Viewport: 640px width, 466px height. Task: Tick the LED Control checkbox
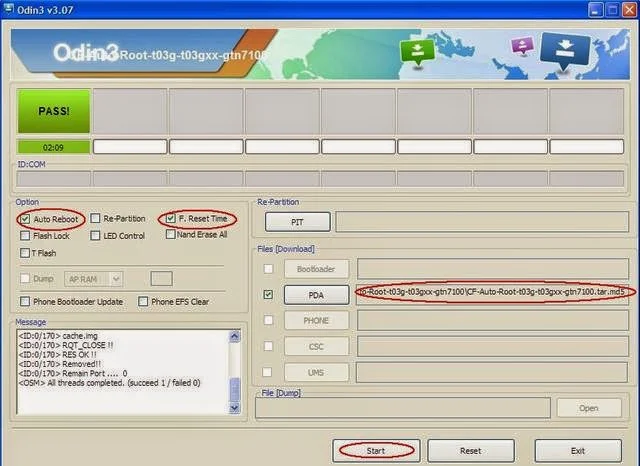pos(95,235)
